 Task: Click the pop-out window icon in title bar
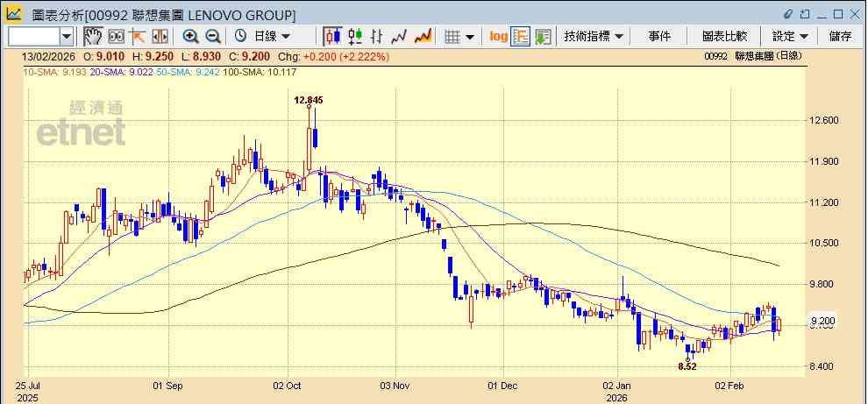[x=805, y=14]
